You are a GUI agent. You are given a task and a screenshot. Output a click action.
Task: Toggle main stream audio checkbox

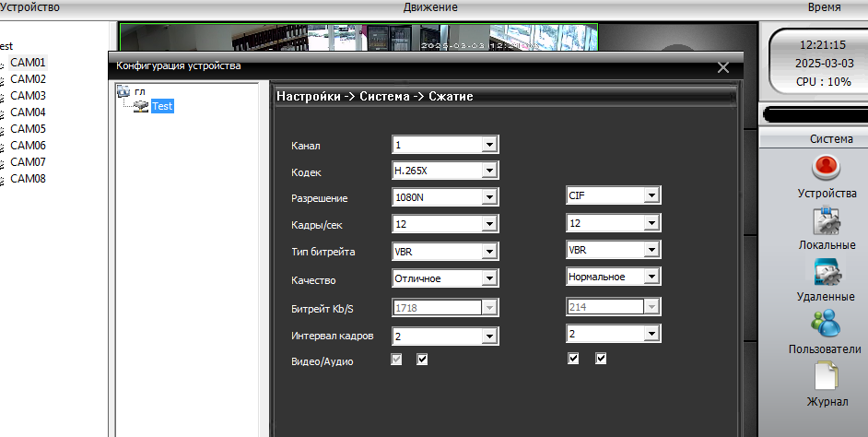click(x=422, y=360)
